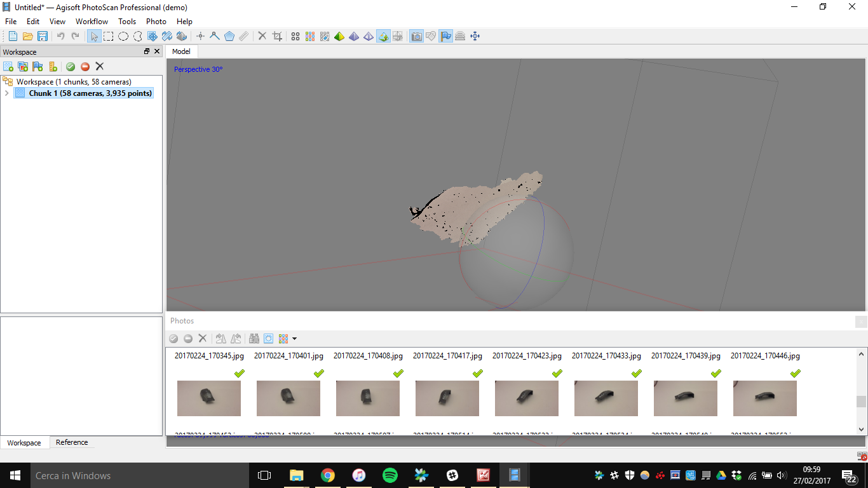Viewport: 868px width, 488px height.
Task: Show dense cloud view
Action: pos(310,36)
